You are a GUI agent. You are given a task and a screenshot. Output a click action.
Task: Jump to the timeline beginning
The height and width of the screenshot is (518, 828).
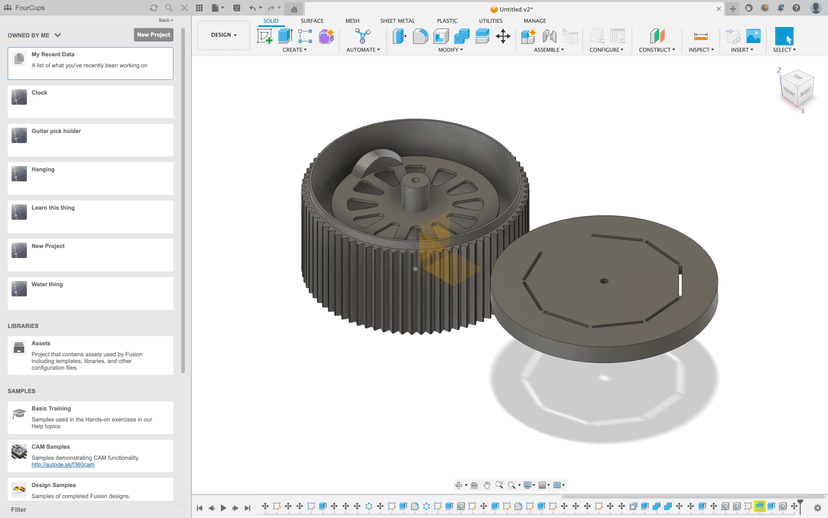coord(199,508)
